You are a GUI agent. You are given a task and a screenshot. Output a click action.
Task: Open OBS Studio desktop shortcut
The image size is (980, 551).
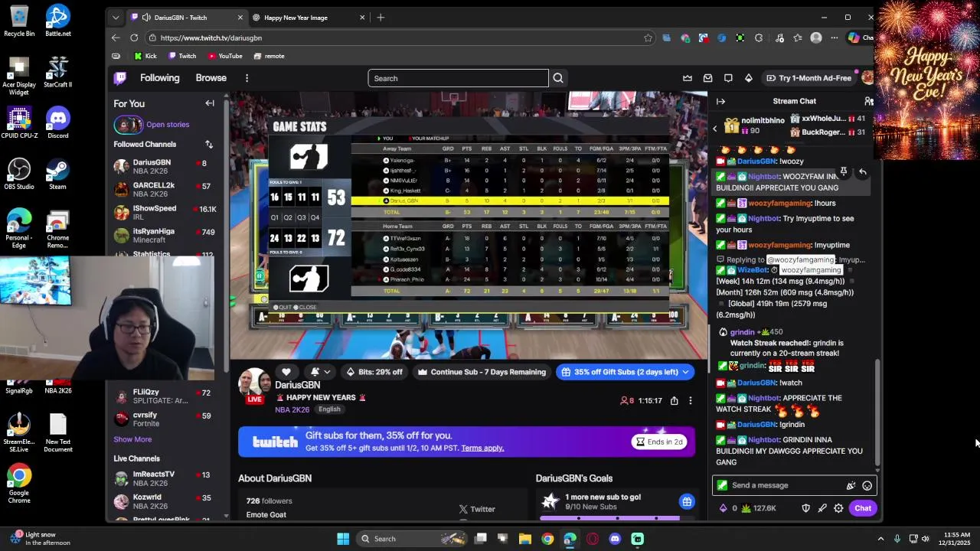tap(19, 174)
